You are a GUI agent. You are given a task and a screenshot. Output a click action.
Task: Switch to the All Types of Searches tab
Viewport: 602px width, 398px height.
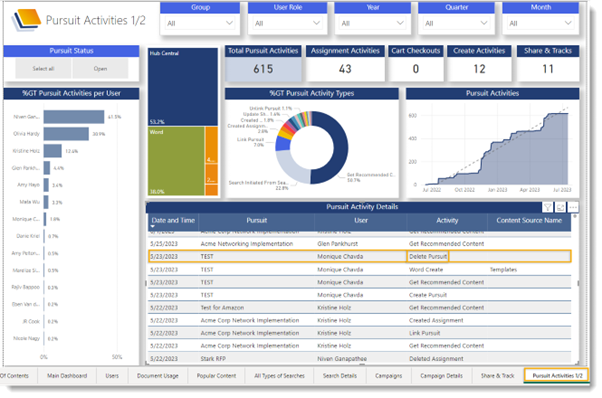point(279,376)
